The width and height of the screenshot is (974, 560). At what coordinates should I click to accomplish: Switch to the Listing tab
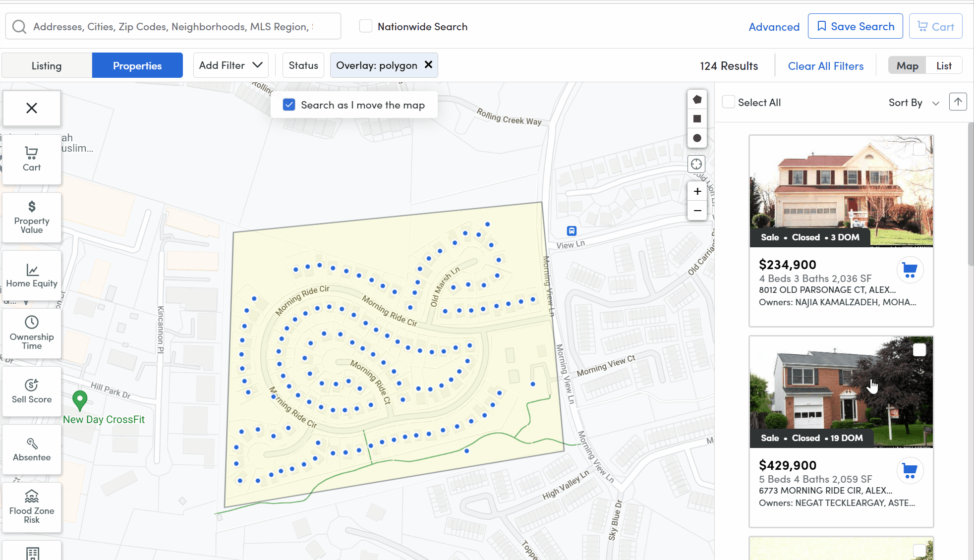(x=47, y=65)
